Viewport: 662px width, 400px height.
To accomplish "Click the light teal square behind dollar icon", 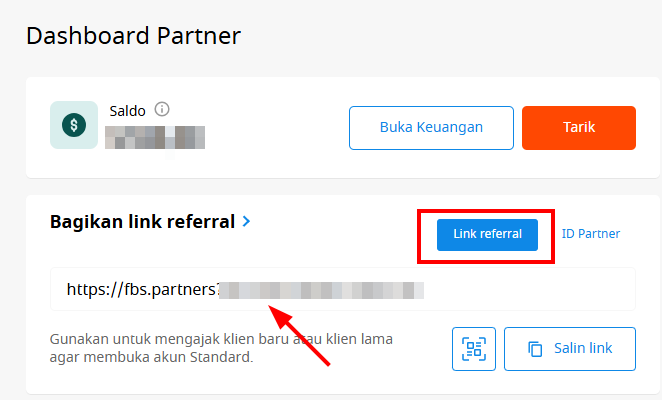I will pos(74,125).
